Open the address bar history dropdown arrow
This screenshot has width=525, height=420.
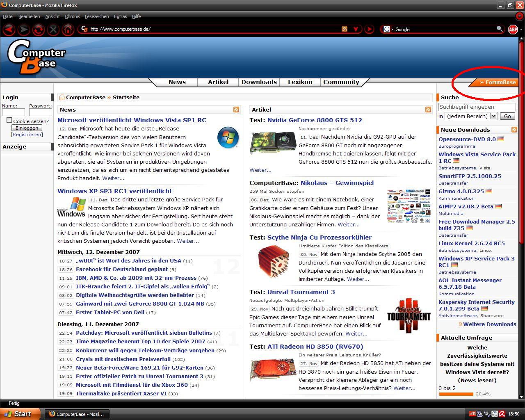[356, 29]
